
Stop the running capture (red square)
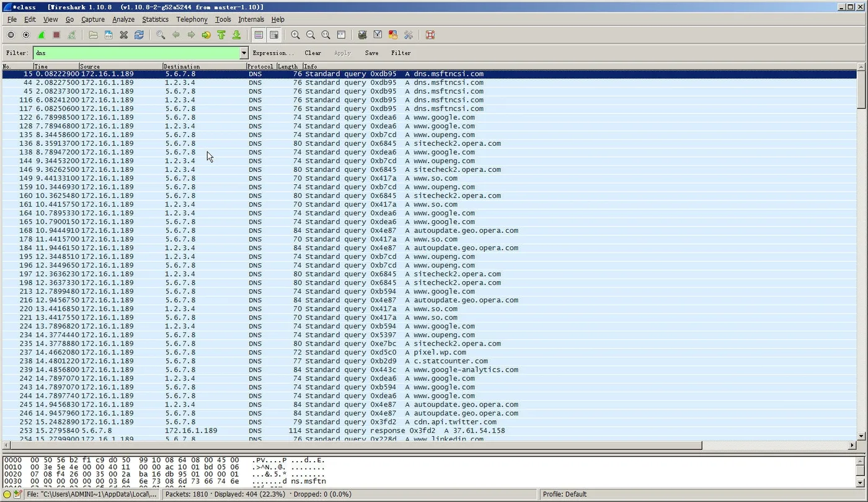(x=56, y=35)
